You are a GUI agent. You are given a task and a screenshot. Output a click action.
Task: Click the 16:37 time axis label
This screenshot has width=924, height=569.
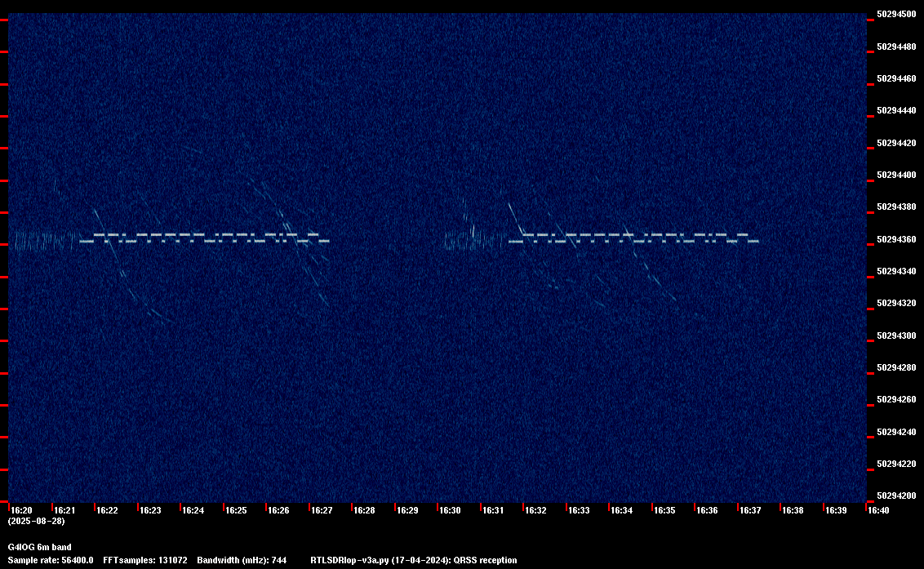(750, 510)
